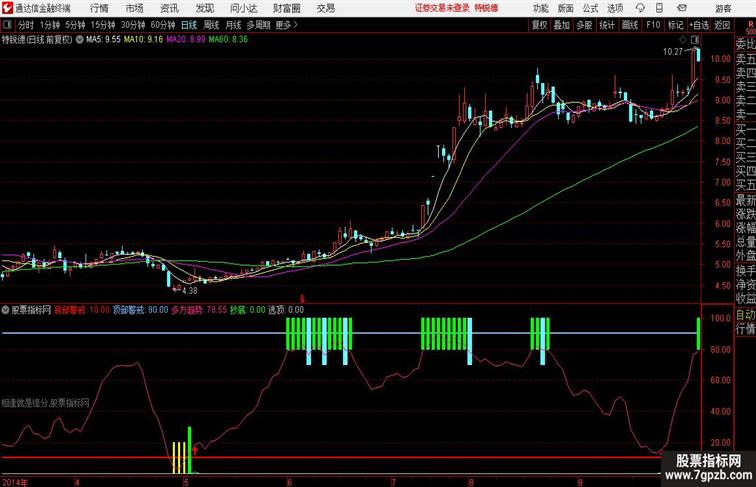Click the 多股 multi-stock button

pyautogui.click(x=584, y=25)
